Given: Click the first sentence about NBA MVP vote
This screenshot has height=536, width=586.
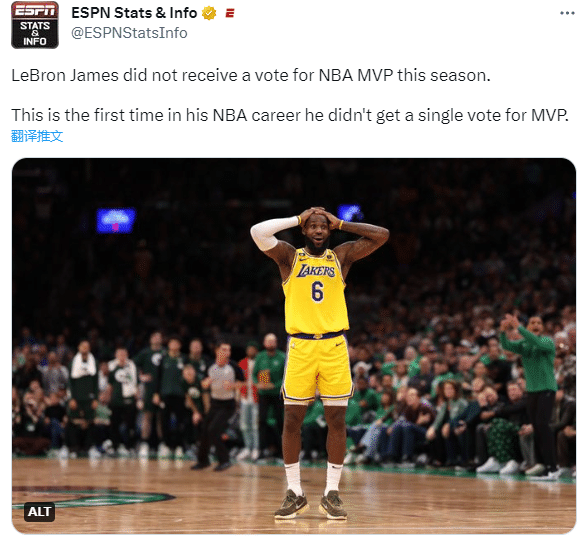Looking at the screenshot, I should (x=251, y=76).
